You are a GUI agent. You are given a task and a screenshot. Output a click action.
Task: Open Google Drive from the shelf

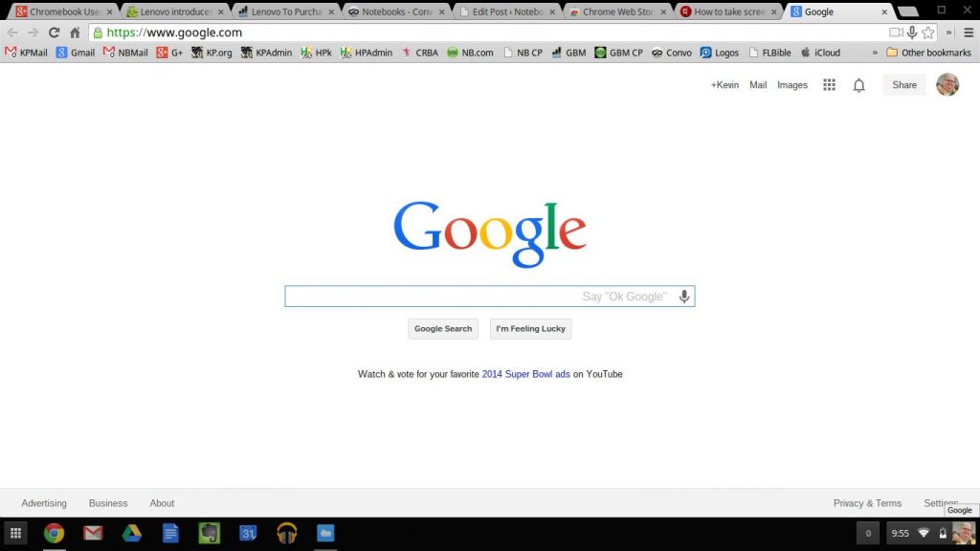point(132,533)
